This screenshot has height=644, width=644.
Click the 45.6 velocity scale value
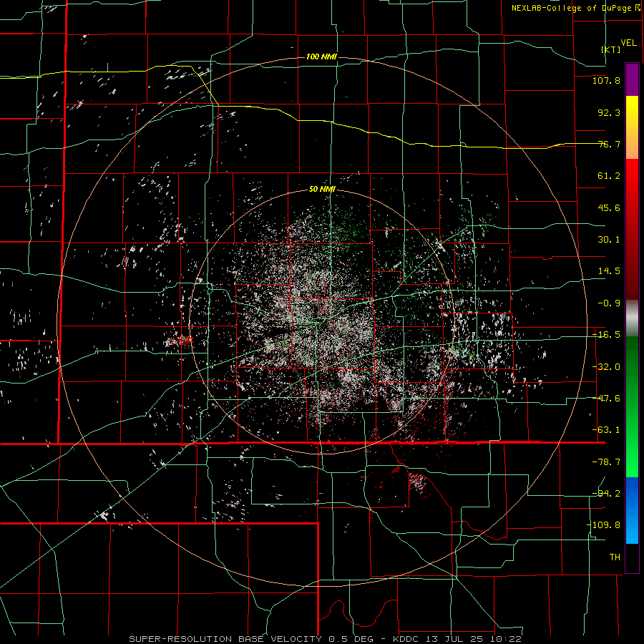click(x=609, y=208)
